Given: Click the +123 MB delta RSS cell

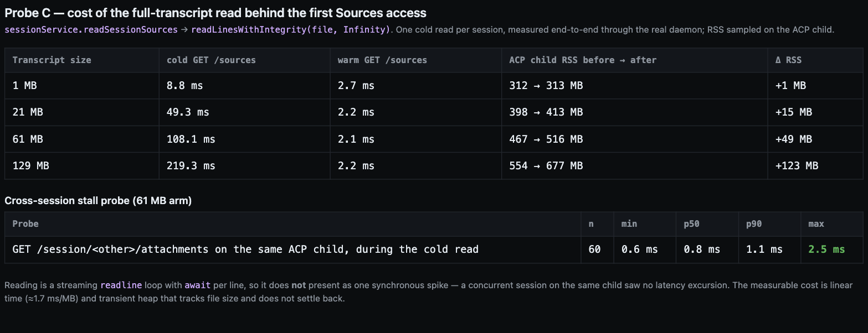Looking at the screenshot, I should point(797,166).
